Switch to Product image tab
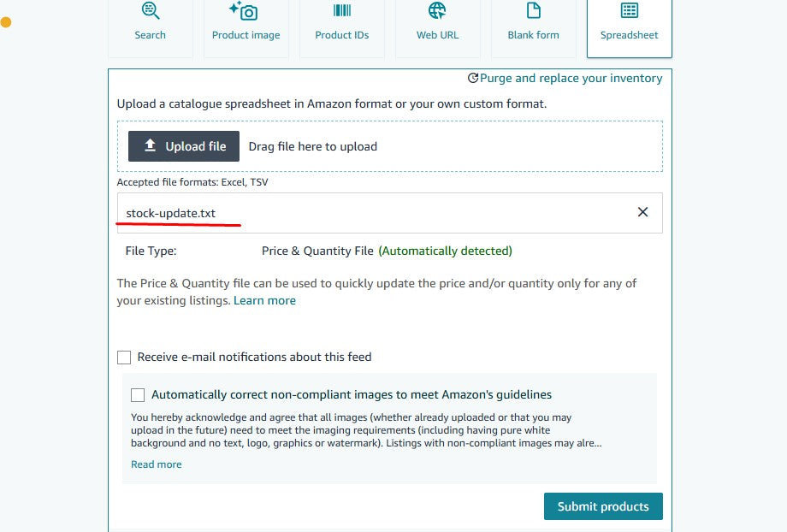 (x=246, y=27)
